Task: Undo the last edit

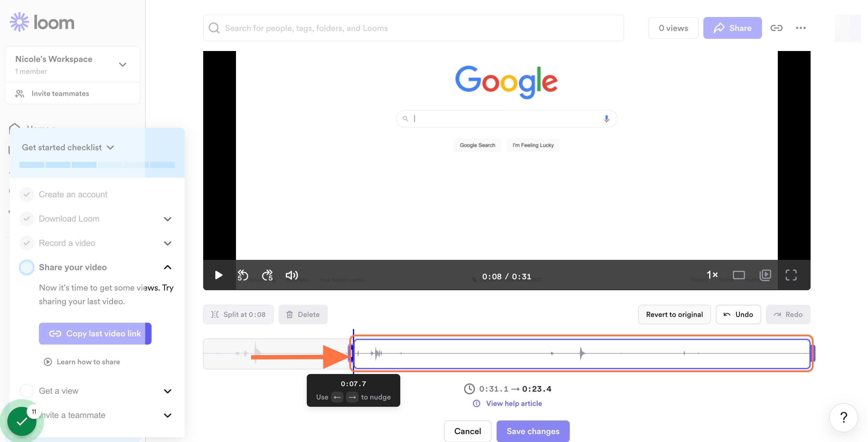Action: coord(738,314)
